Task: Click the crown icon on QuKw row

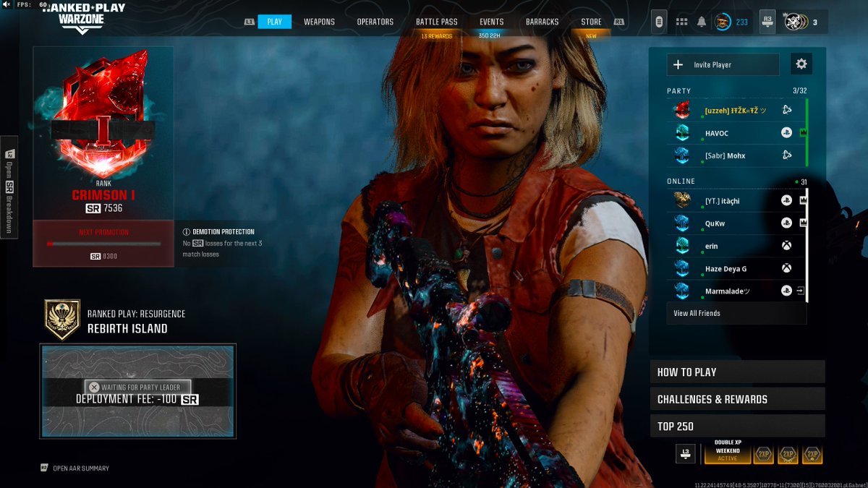Action: [x=803, y=223]
